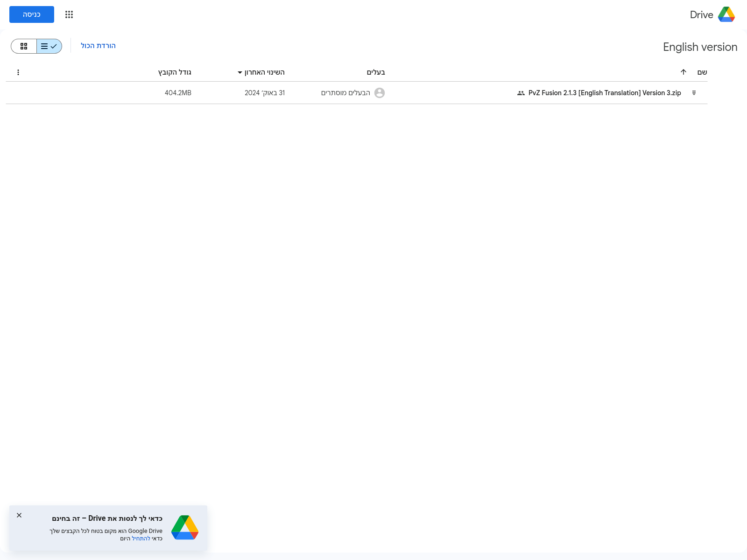Close the Drive promo banner

19,515
